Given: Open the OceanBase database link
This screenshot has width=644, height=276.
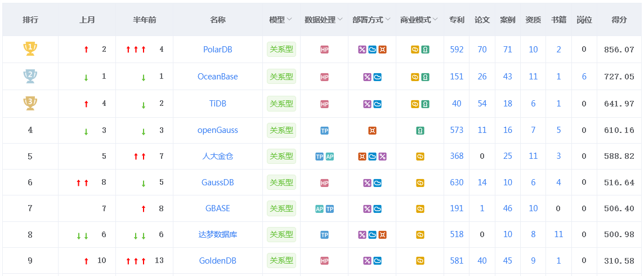Looking at the screenshot, I should point(218,77).
